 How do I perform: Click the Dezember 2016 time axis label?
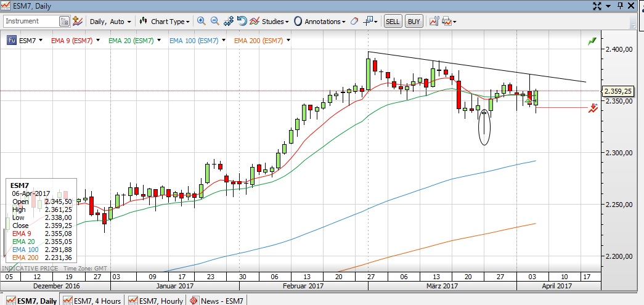[56, 286]
